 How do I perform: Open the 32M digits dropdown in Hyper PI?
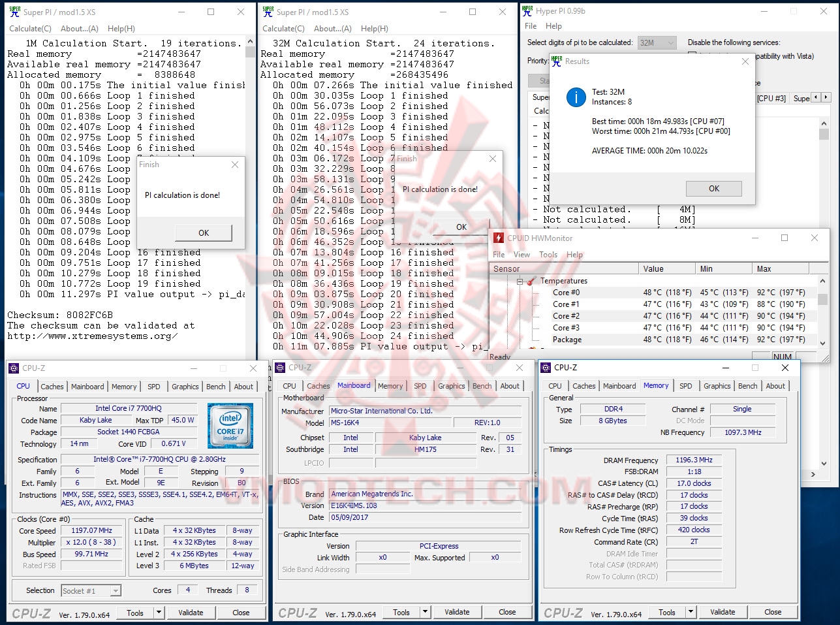coord(670,42)
